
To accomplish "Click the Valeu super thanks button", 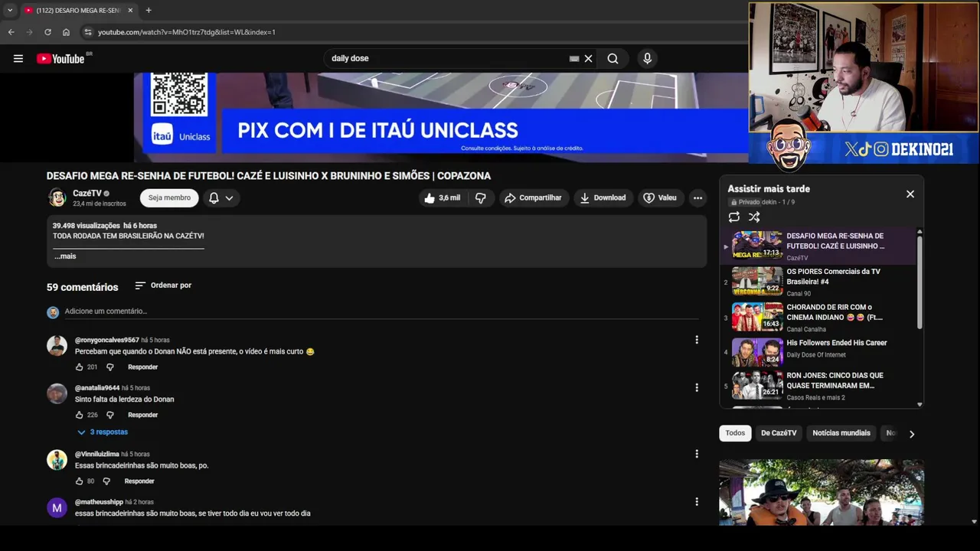I will point(660,198).
